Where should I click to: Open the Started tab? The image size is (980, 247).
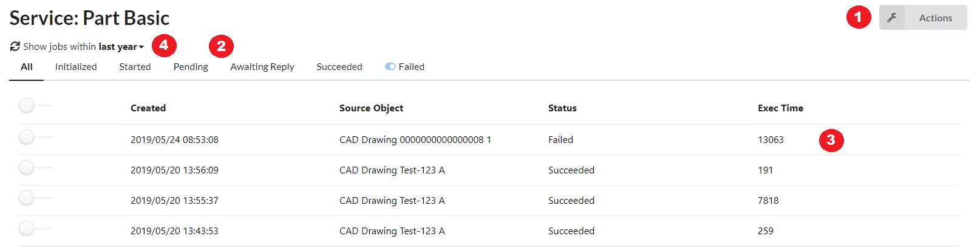coord(135,67)
